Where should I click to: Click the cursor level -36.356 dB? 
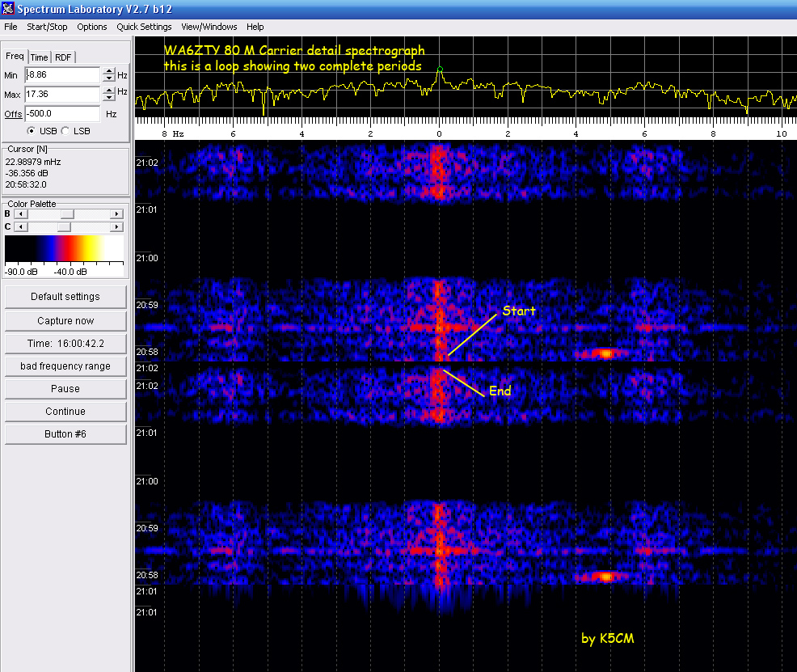tap(27, 173)
